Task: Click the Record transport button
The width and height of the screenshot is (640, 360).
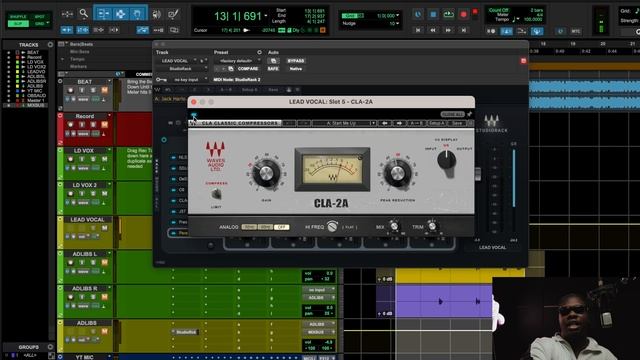Action: coord(463,14)
